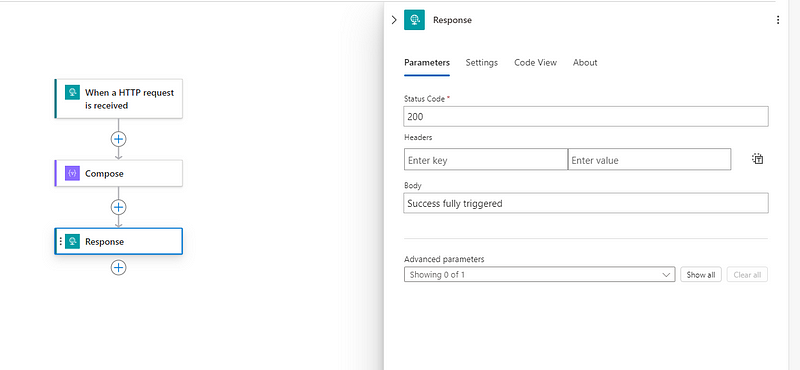Select the HTTP request trigger node

tap(118, 99)
